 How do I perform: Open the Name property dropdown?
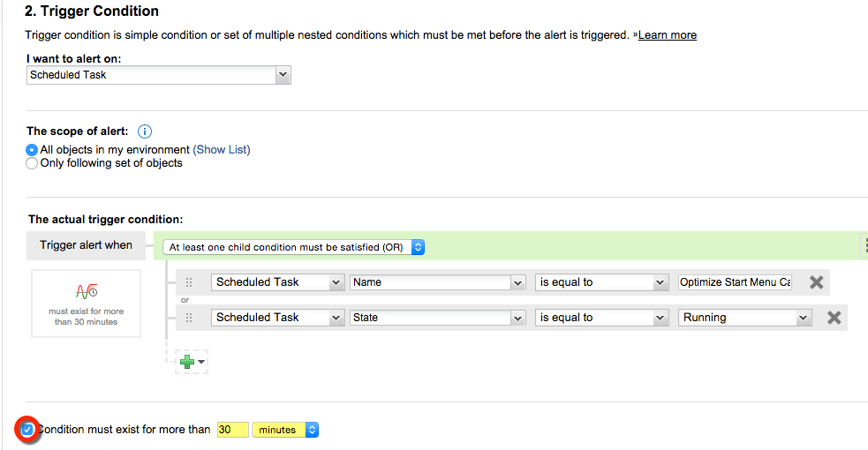click(x=437, y=282)
